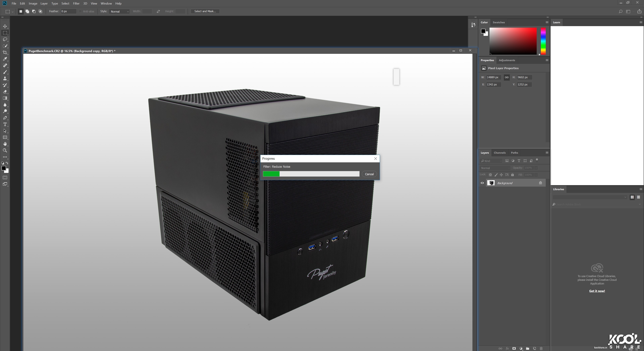644x351 pixels.
Task: Open the Kind layer filter dropdown
Action: 491,161
